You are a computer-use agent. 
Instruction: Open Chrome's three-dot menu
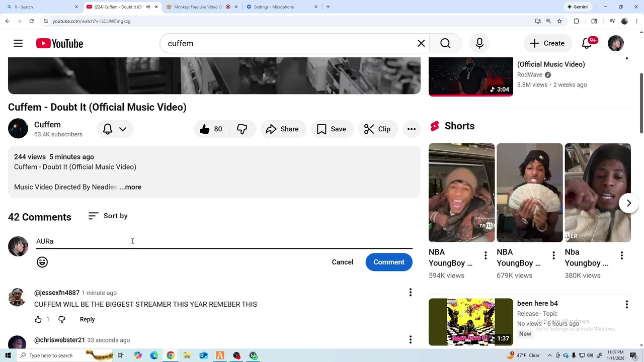click(636, 21)
